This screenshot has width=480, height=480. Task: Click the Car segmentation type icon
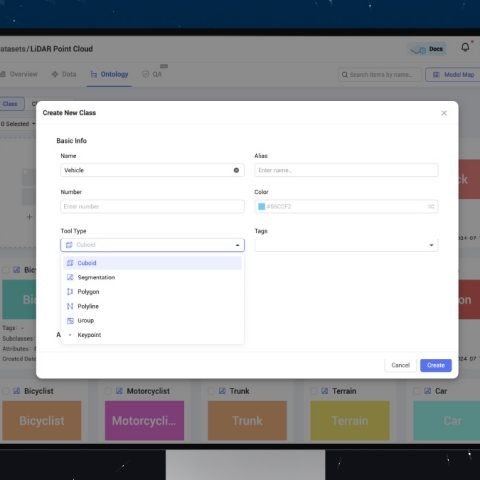[428, 391]
